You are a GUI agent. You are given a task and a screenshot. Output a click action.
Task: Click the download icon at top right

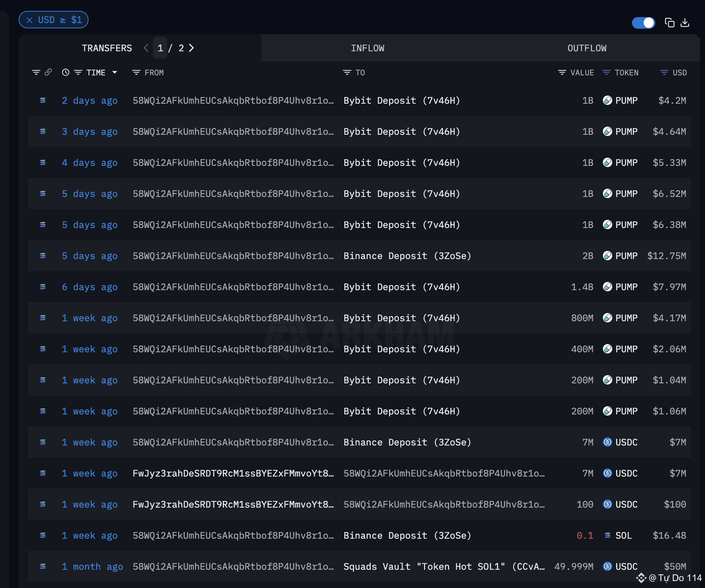point(685,23)
